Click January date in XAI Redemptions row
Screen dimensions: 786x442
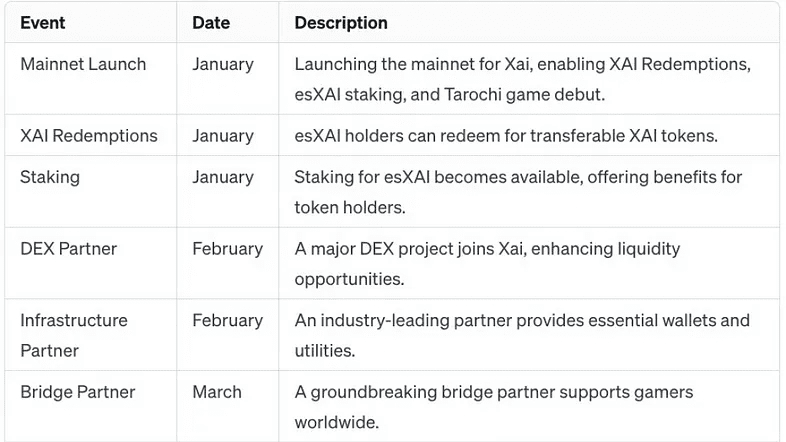coord(223,136)
